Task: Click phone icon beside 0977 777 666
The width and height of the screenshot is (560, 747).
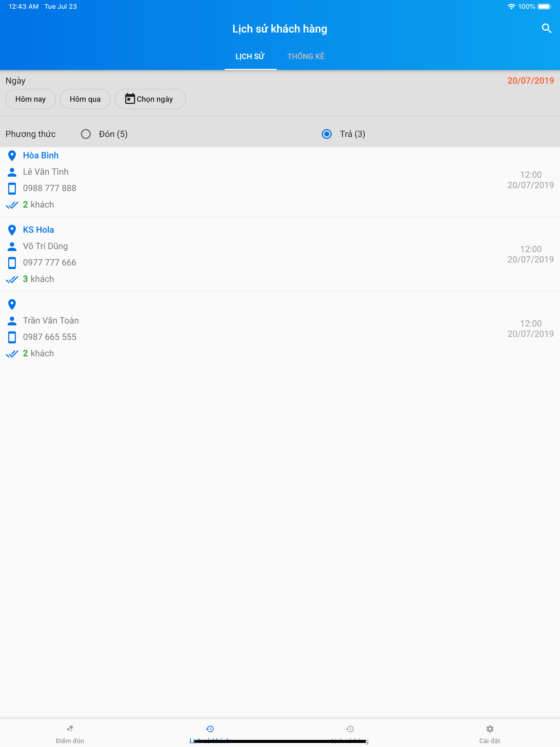Action: point(12,263)
